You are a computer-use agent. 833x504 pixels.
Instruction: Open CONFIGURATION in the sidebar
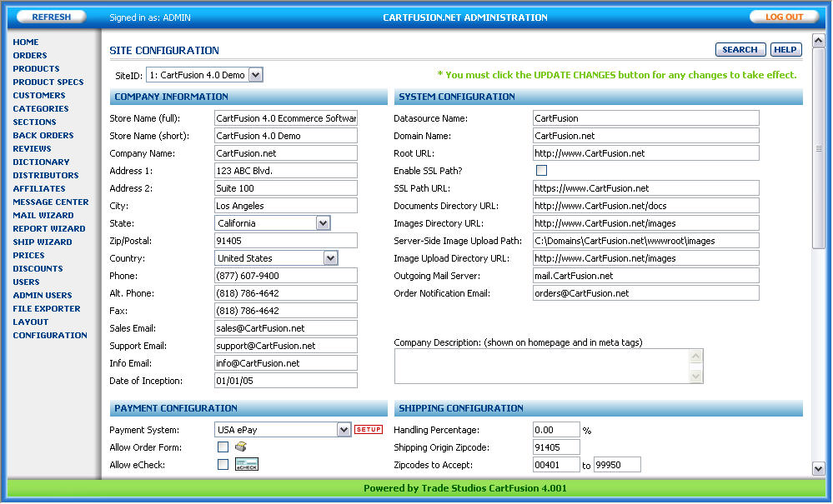(50, 335)
